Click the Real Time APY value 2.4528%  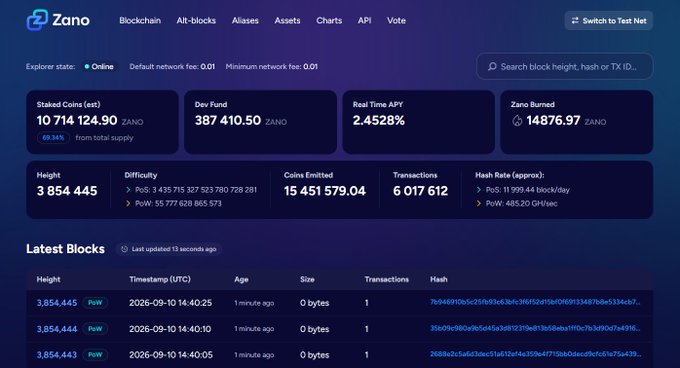point(379,120)
